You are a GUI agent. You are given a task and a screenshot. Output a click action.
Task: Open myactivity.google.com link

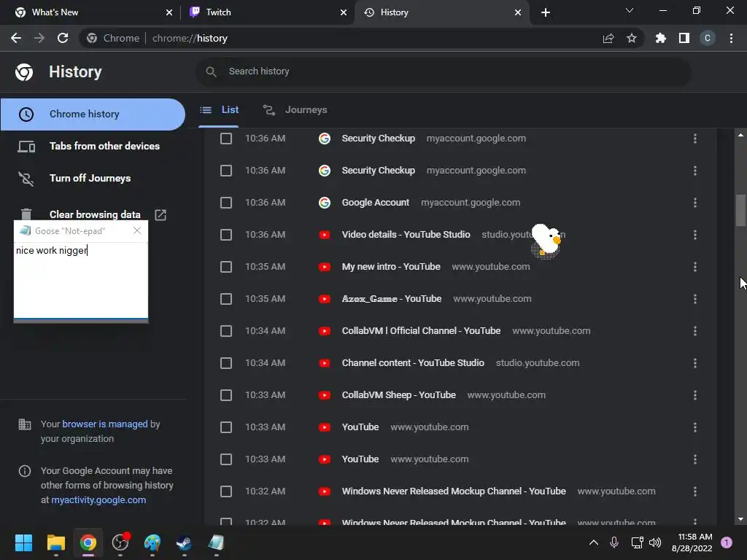point(98,500)
